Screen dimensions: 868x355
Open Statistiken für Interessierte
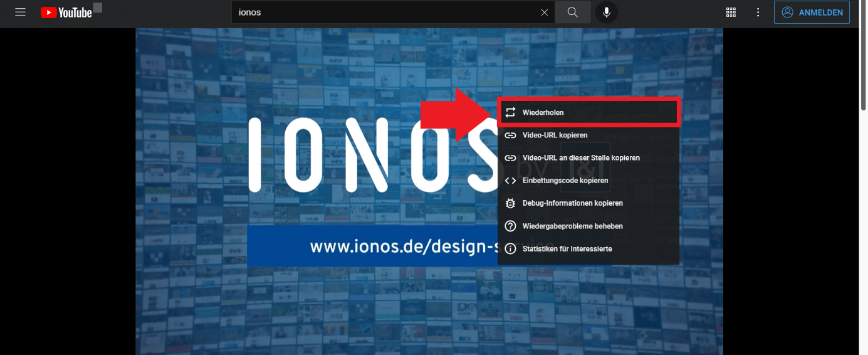click(588, 249)
